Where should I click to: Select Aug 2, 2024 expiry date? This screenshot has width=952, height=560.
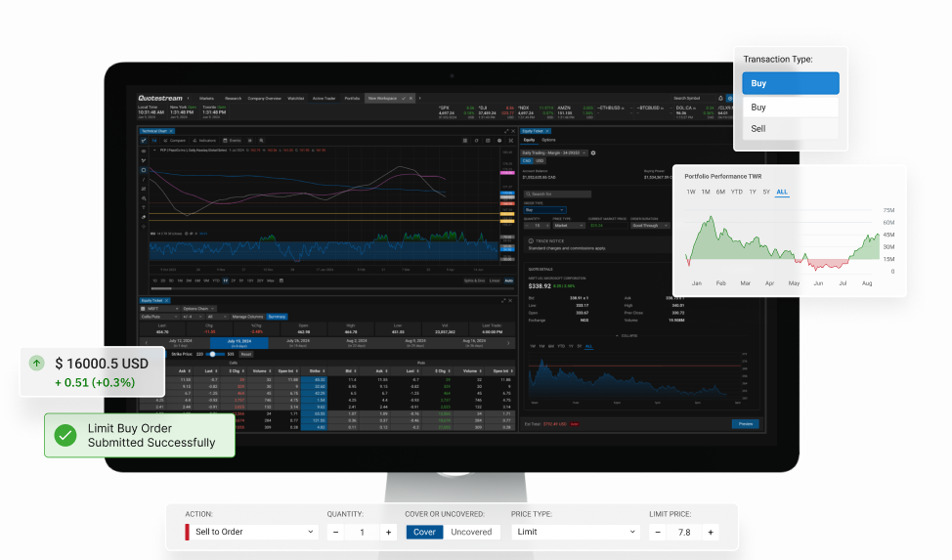[x=357, y=343]
